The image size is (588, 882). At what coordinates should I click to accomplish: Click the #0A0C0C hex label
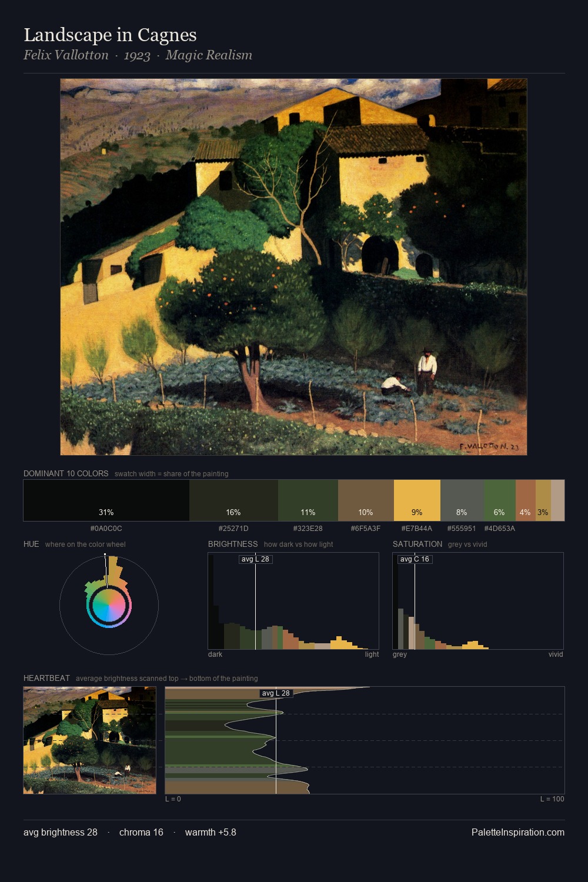pos(106,529)
